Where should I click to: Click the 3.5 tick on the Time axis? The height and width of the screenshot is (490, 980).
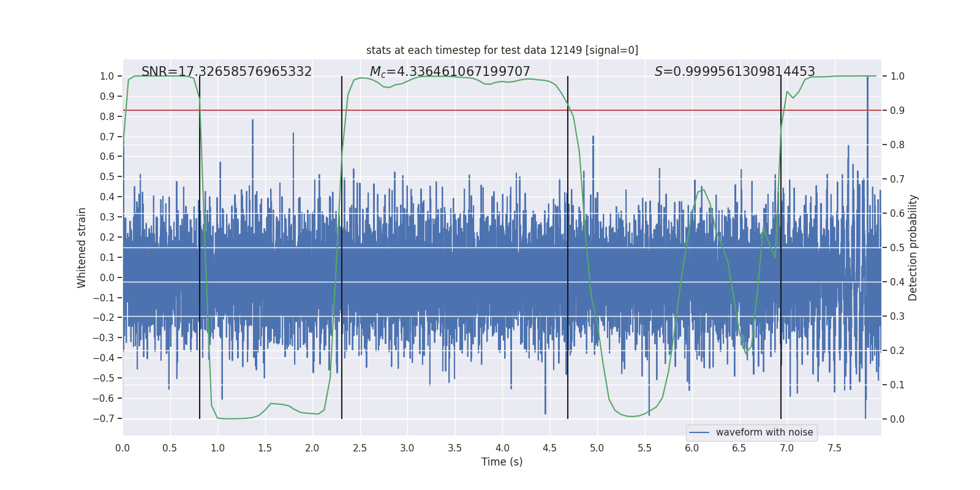(x=454, y=448)
